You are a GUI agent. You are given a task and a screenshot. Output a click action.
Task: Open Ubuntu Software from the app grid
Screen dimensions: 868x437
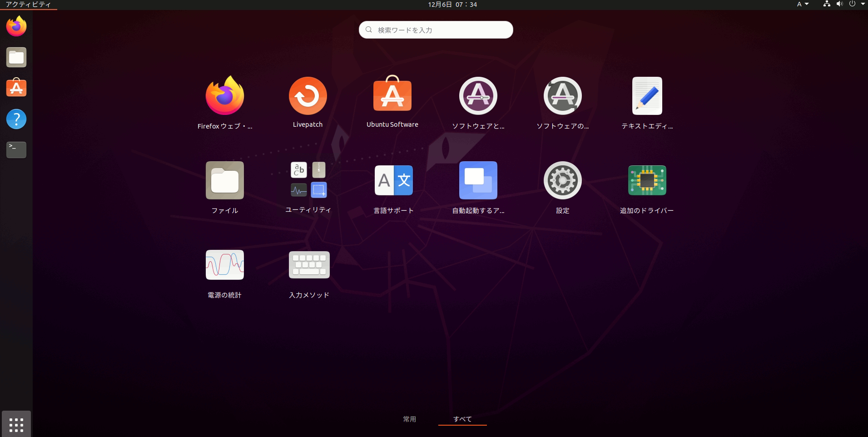click(x=392, y=94)
